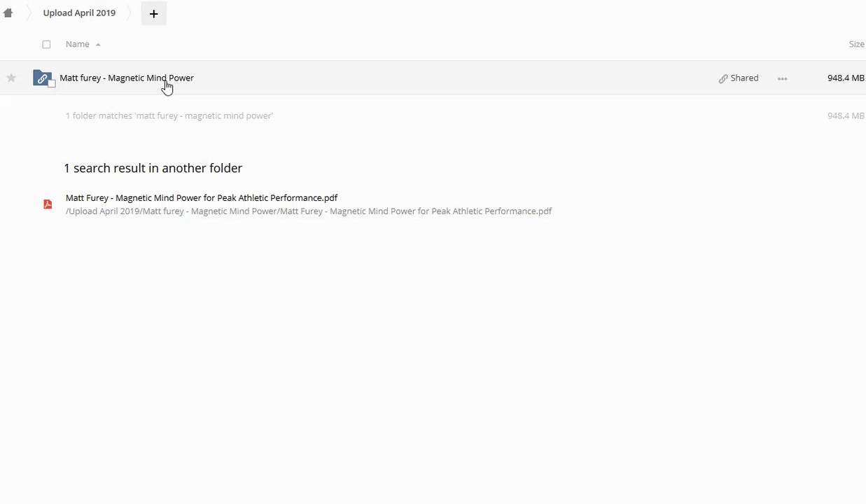The width and height of the screenshot is (866, 504).
Task: Tick the select-all checkbox in the header
Action: coord(46,44)
